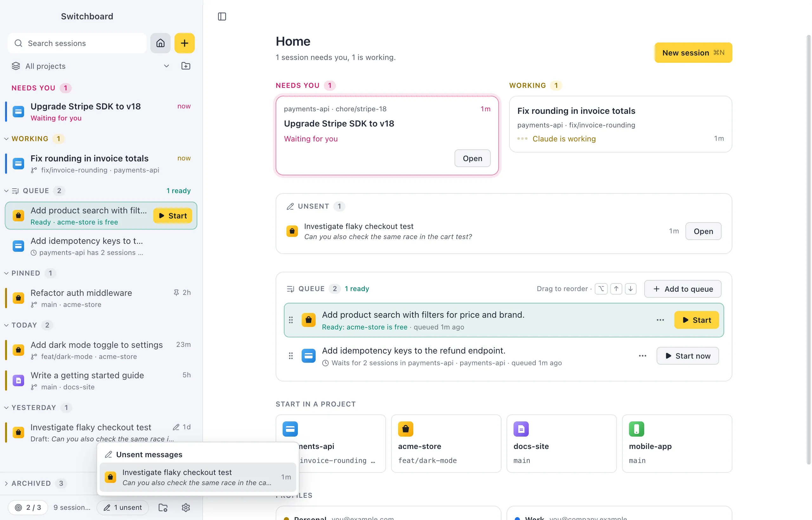Open Fix rounding in invoice totals working card
Image resolution: width=812 pixels, height=520 pixels.
pos(620,124)
